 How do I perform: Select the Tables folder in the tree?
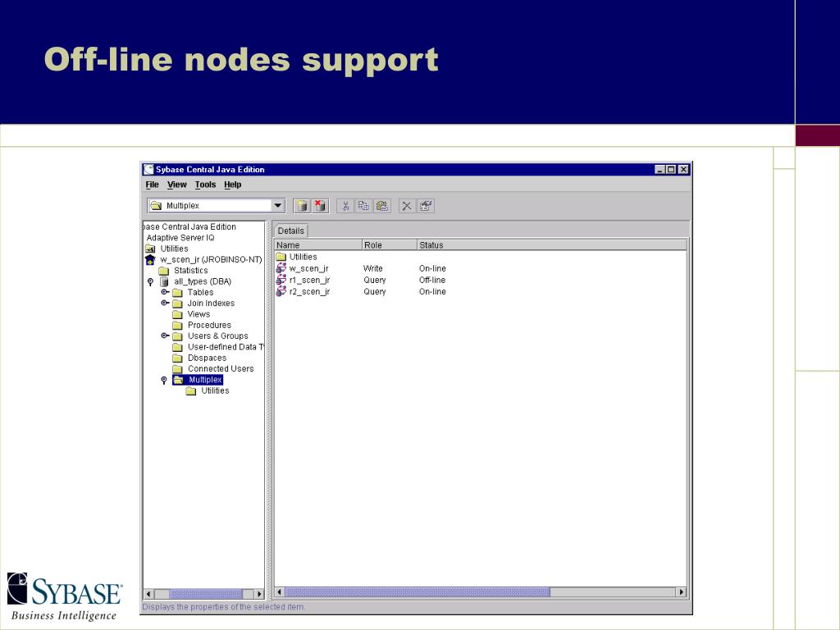[200, 293]
